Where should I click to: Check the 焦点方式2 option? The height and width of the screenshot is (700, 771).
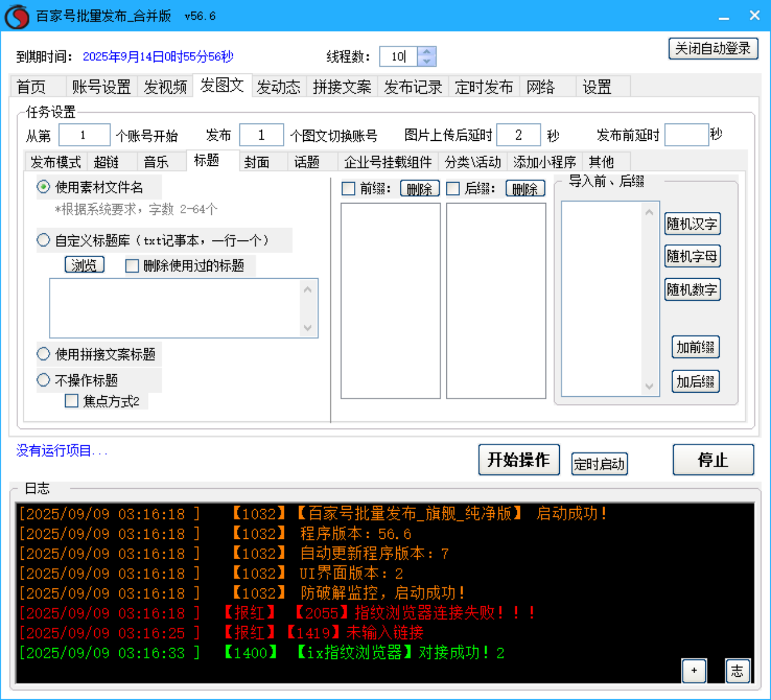[x=72, y=400]
